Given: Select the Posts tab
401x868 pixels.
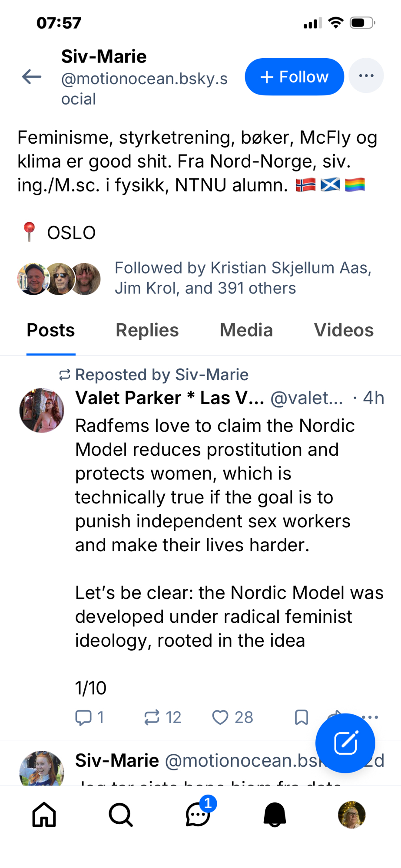Looking at the screenshot, I should (51, 330).
